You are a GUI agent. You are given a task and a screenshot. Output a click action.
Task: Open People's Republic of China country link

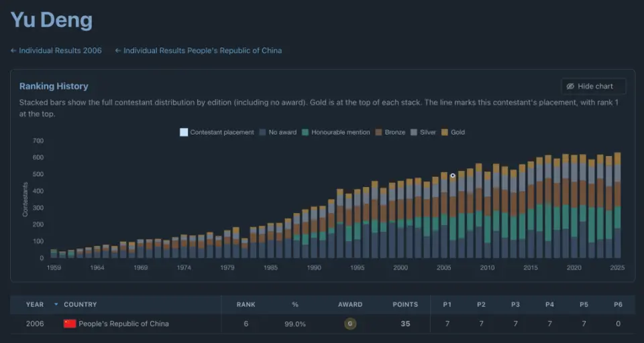click(x=123, y=324)
